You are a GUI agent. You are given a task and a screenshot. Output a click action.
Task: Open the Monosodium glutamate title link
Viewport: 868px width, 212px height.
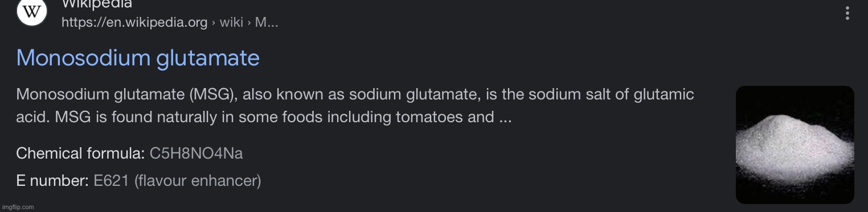138,57
